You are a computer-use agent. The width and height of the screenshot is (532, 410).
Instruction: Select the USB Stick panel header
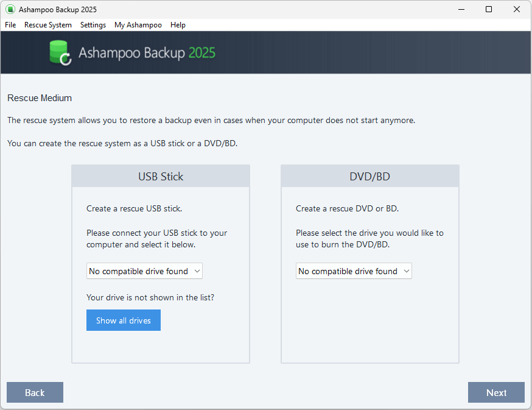coord(160,175)
